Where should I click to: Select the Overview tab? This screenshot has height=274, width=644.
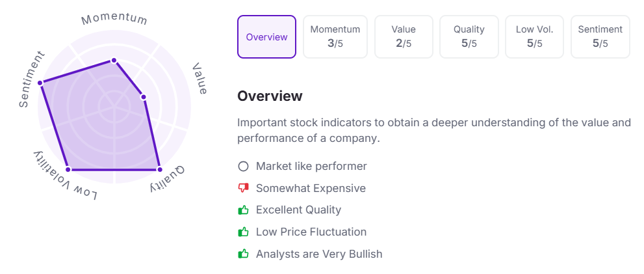point(266,37)
